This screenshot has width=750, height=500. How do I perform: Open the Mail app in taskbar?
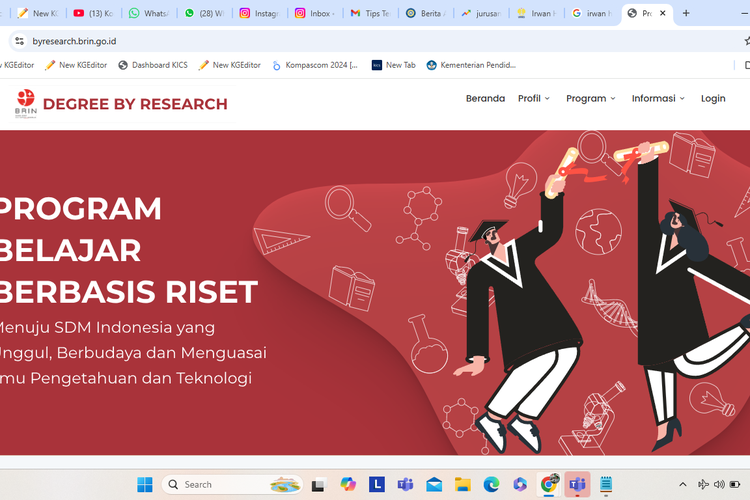434,485
